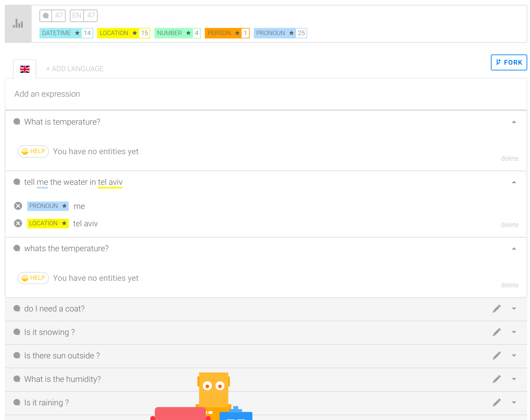
Task: Collapse the 'tell me the weater in tel aviv' expression
Action: click(x=514, y=182)
